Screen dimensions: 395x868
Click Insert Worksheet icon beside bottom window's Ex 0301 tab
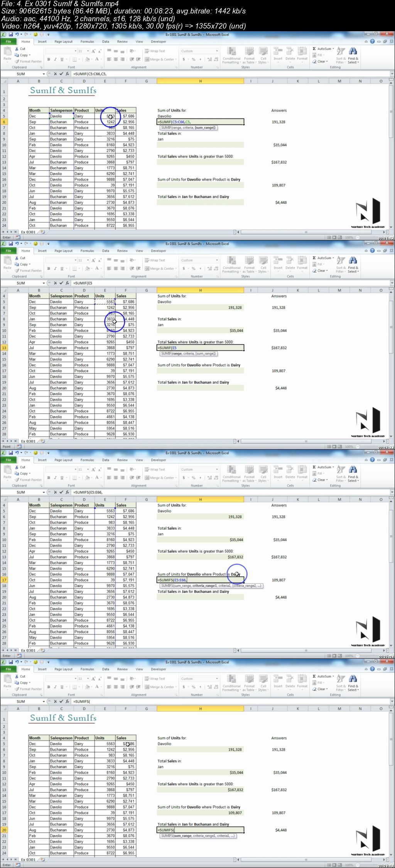pyautogui.click(x=42, y=860)
